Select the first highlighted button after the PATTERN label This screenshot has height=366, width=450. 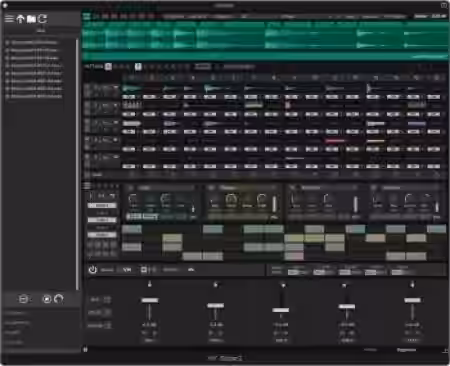108,66
